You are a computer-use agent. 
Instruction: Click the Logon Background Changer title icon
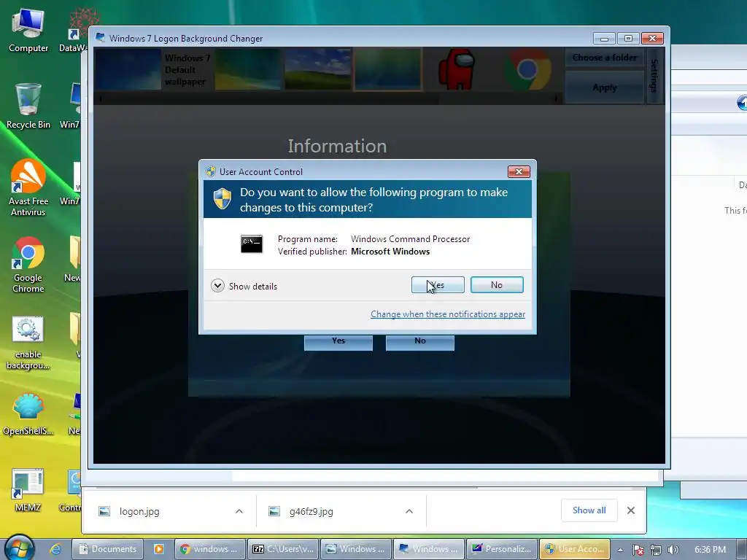point(100,38)
